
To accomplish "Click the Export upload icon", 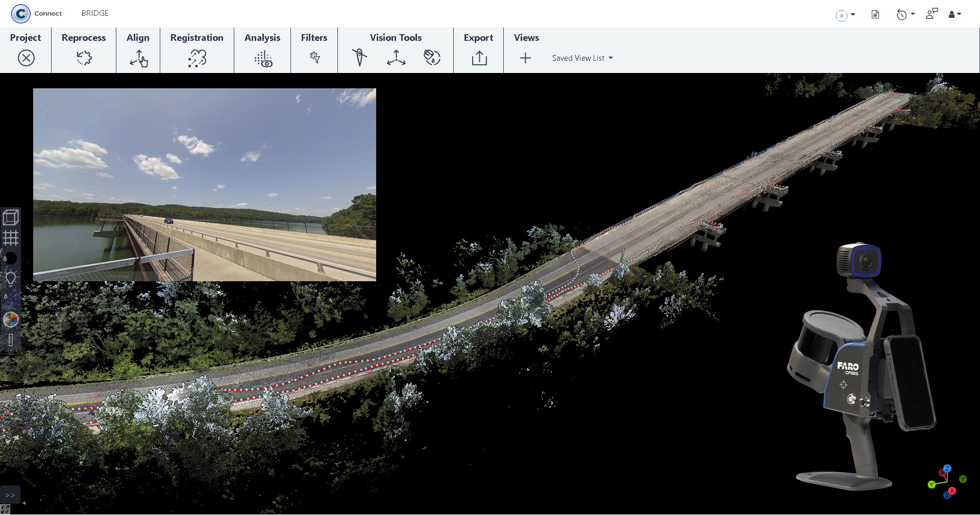I will pyautogui.click(x=479, y=58).
